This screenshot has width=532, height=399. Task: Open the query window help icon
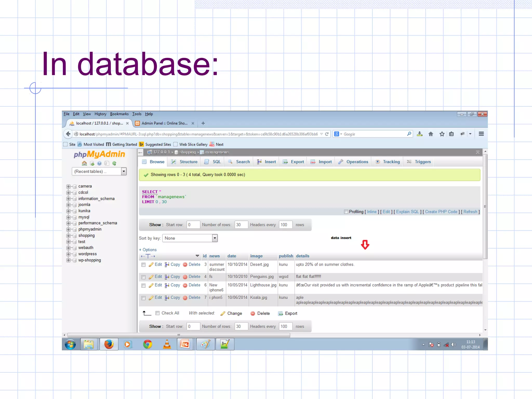(99, 163)
